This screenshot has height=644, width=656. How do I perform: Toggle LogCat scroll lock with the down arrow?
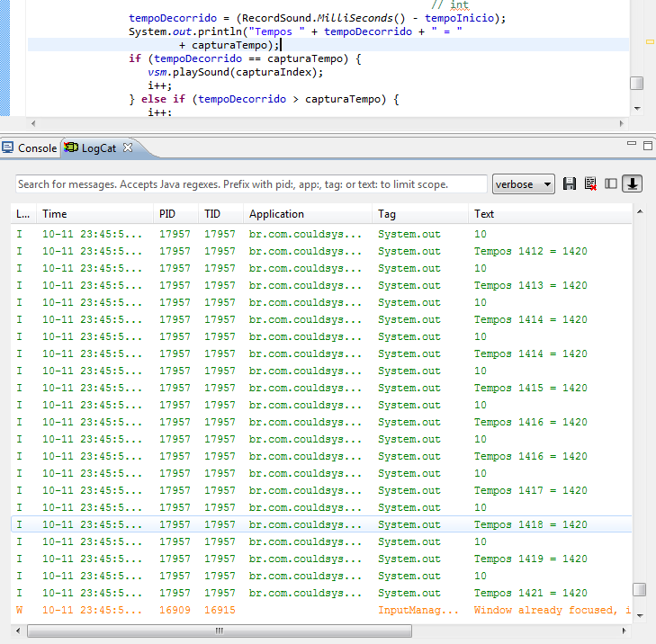coord(632,184)
